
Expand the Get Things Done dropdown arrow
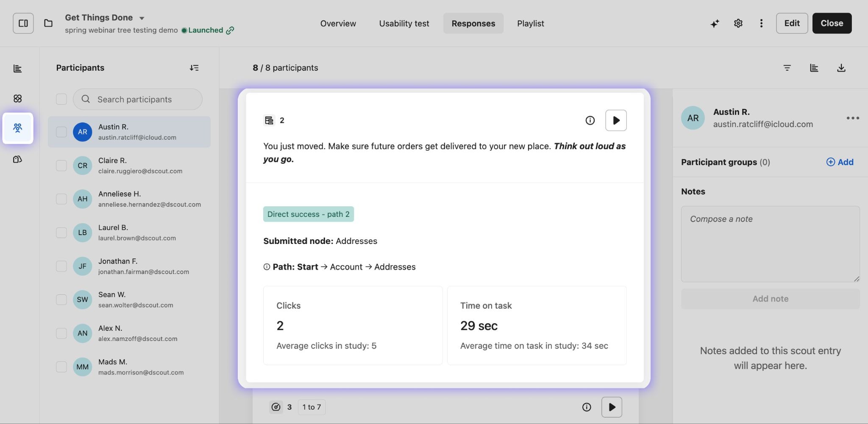pyautogui.click(x=142, y=18)
